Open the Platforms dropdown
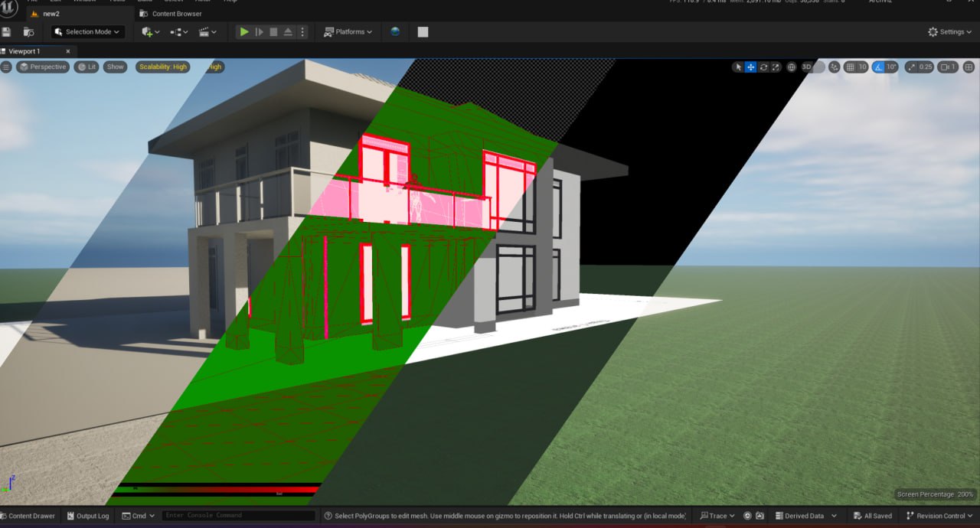This screenshot has width=980, height=528. point(348,32)
